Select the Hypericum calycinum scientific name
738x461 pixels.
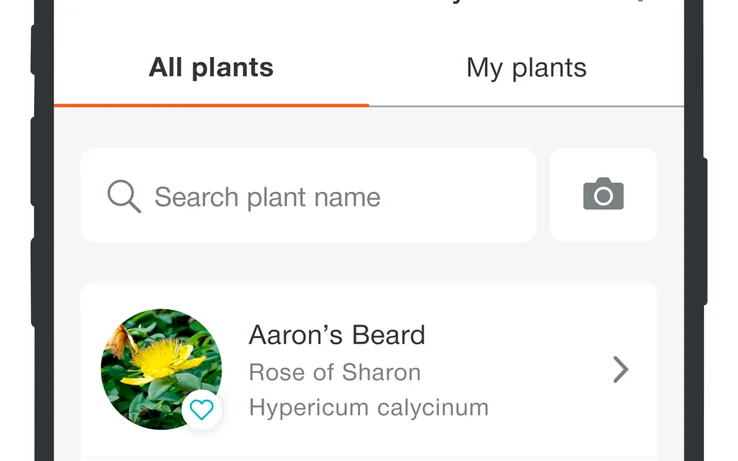pyautogui.click(x=368, y=408)
